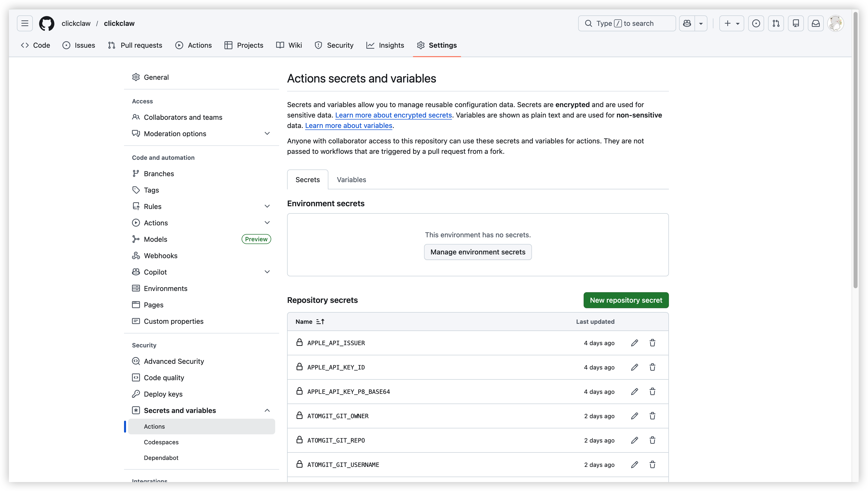Open the repositories icon in header
This screenshot has width=868, height=491.
pos(796,23)
